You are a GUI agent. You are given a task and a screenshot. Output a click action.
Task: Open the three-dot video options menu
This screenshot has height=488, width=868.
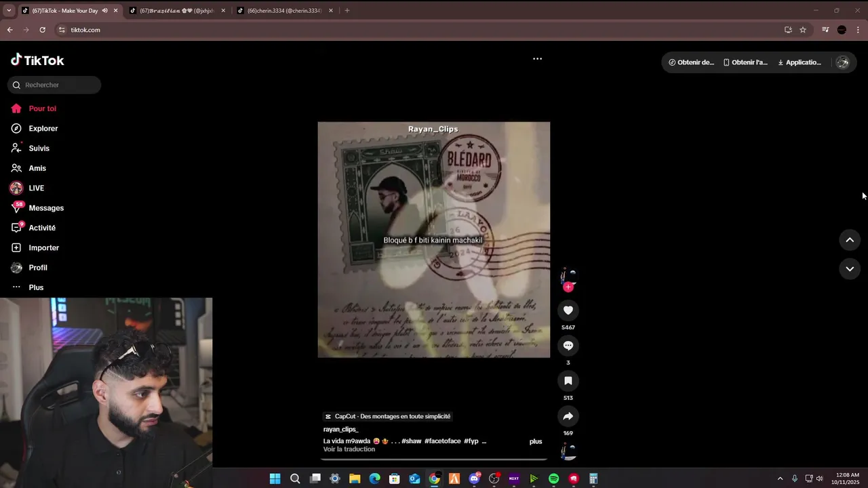pyautogui.click(x=537, y=59)
